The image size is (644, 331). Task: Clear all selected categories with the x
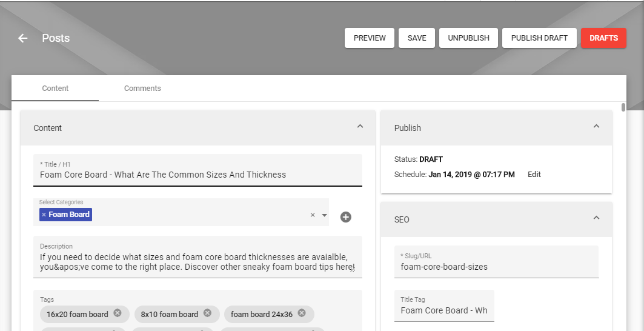(313, 215)
